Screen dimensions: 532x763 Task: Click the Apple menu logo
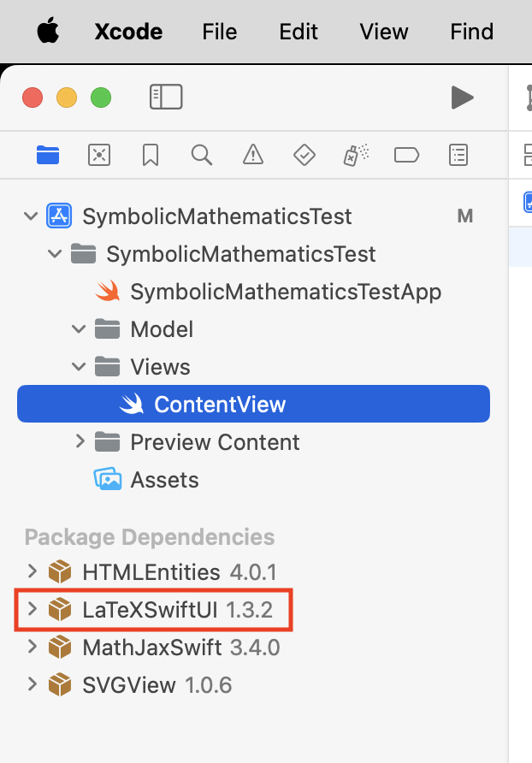pos(49,32)
